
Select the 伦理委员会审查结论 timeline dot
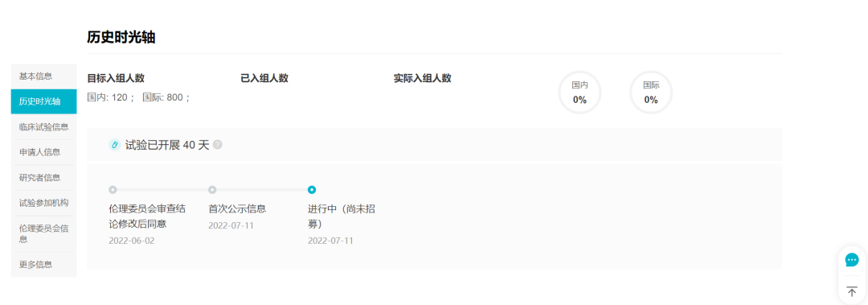[x=113, y=190]
